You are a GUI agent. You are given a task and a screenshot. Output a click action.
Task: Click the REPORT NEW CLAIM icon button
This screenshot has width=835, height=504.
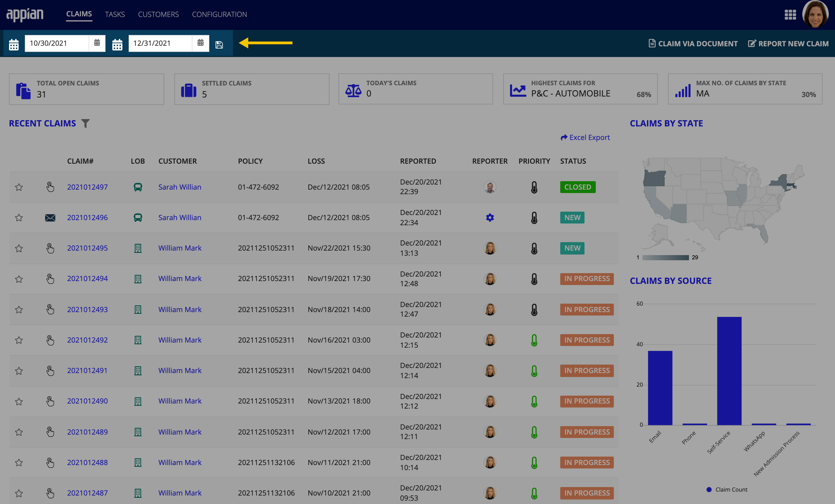[x=752, y=43]
